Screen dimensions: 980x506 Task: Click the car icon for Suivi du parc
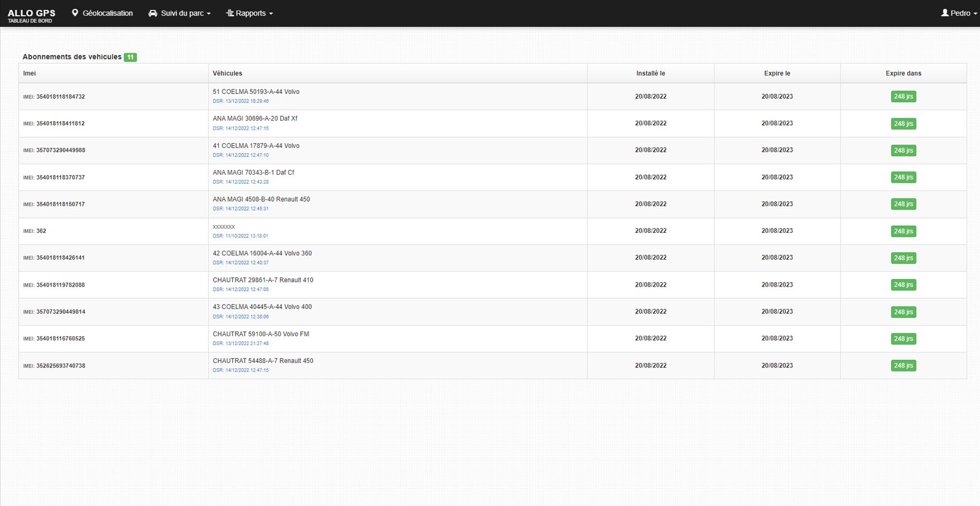tap(152, 13)
